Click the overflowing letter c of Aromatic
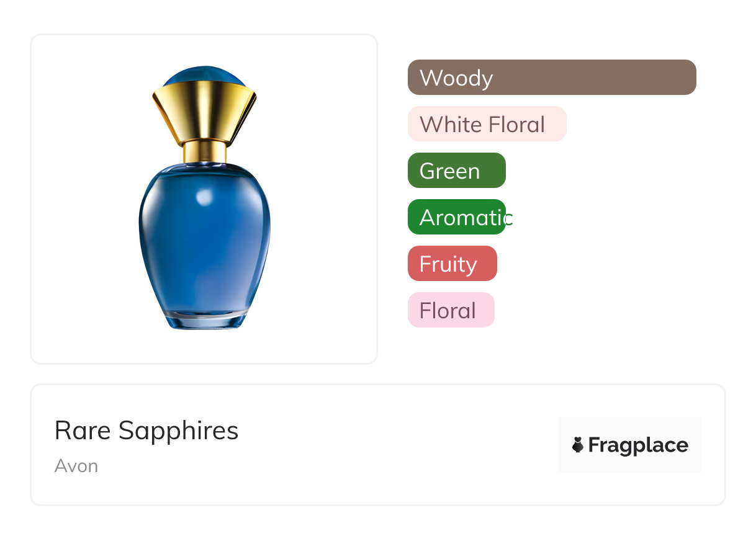The image size is (756, 536). 509,218
